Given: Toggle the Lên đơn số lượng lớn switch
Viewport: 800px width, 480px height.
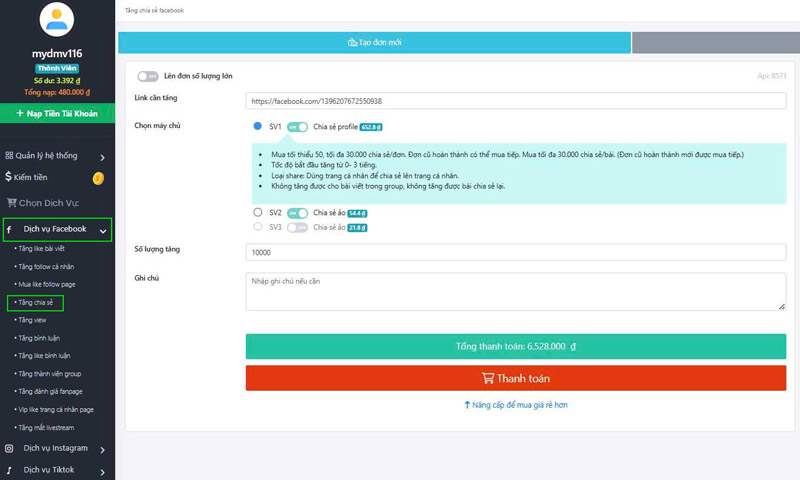Looking at the screenshot, I should [x=148, y=76].
